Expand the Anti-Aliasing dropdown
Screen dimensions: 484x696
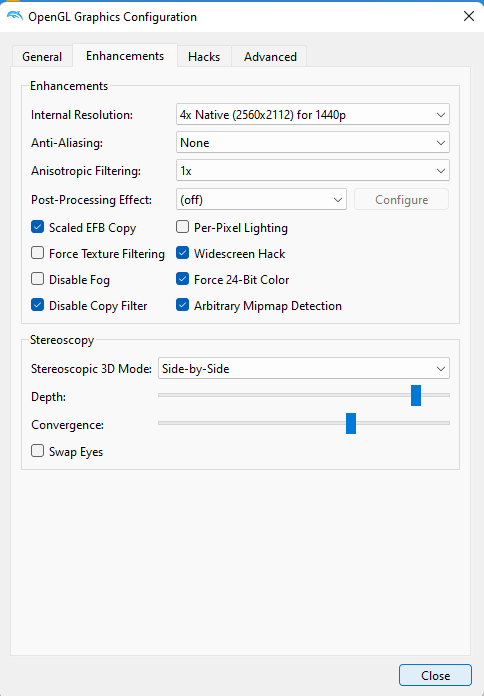[313, 142]
